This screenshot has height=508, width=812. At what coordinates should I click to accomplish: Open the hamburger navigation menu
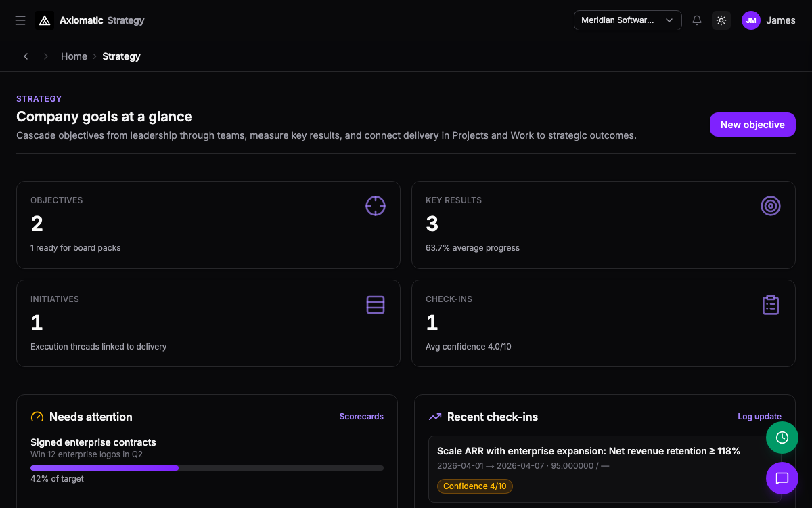point(20,20)
